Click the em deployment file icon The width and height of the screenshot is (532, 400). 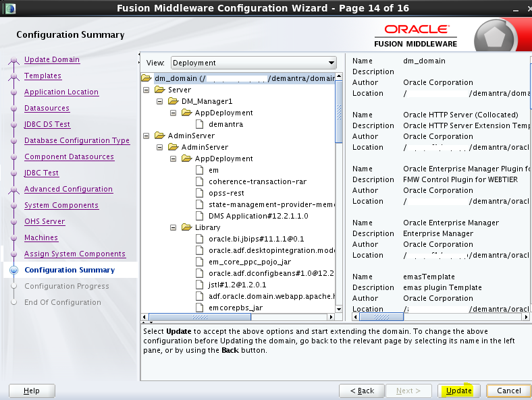[200, 170]
